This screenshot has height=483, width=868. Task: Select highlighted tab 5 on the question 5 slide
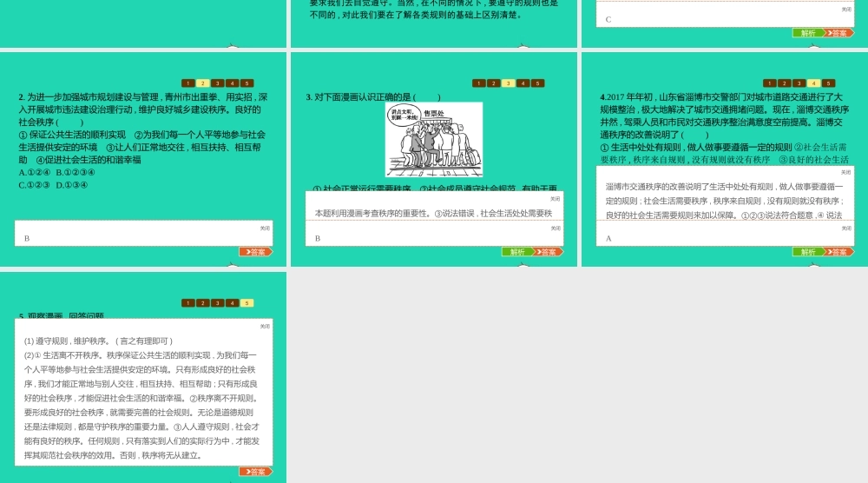[x=247, y=303]
